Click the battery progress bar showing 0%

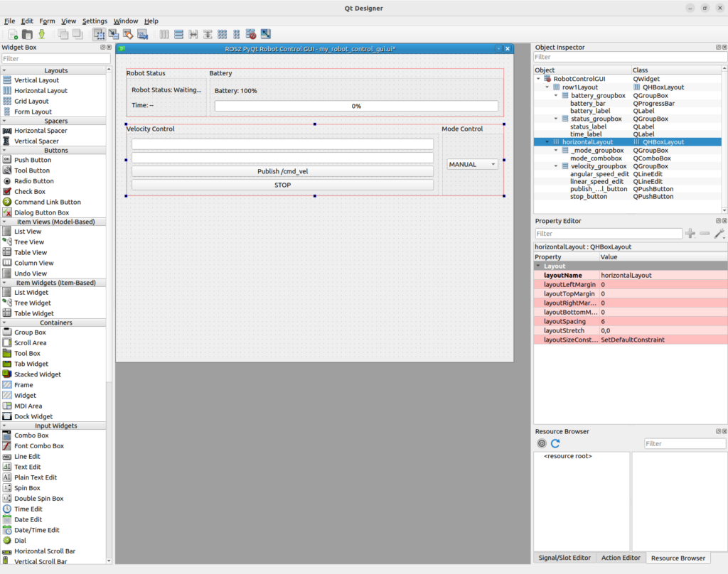coord(356,106)
